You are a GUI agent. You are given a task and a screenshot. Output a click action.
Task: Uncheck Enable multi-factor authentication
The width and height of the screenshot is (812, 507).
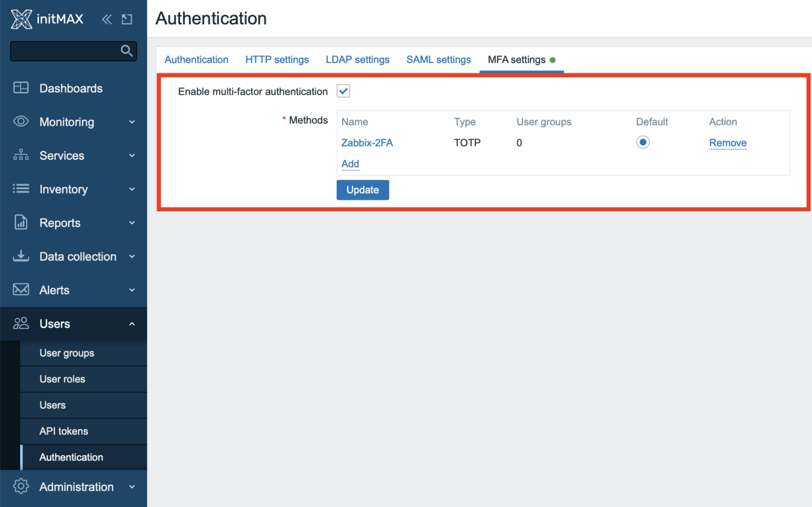(x=343, y=90)
